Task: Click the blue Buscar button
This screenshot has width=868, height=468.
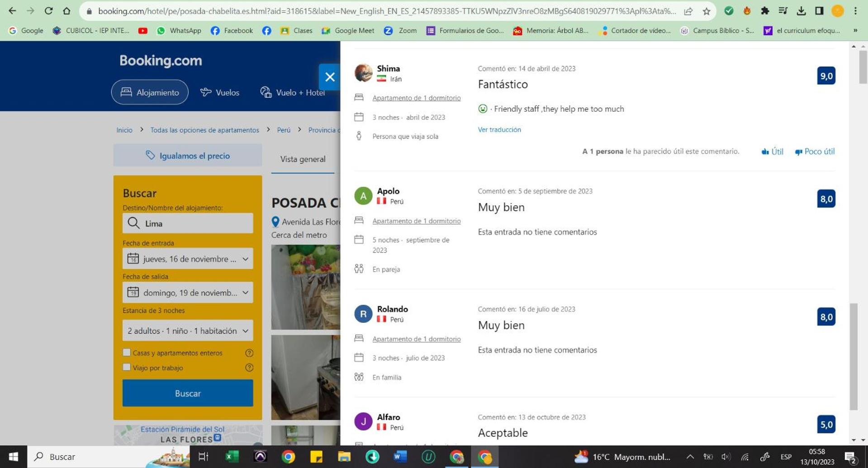Action: pyautogui.click(x=188, y=393)
